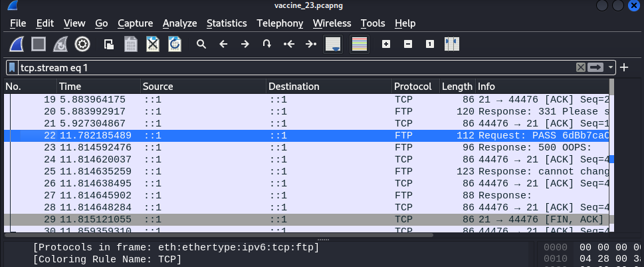Go back in packet history arrow
The image size is (644, 267).
pyautogui.click(x=223, y=44)
